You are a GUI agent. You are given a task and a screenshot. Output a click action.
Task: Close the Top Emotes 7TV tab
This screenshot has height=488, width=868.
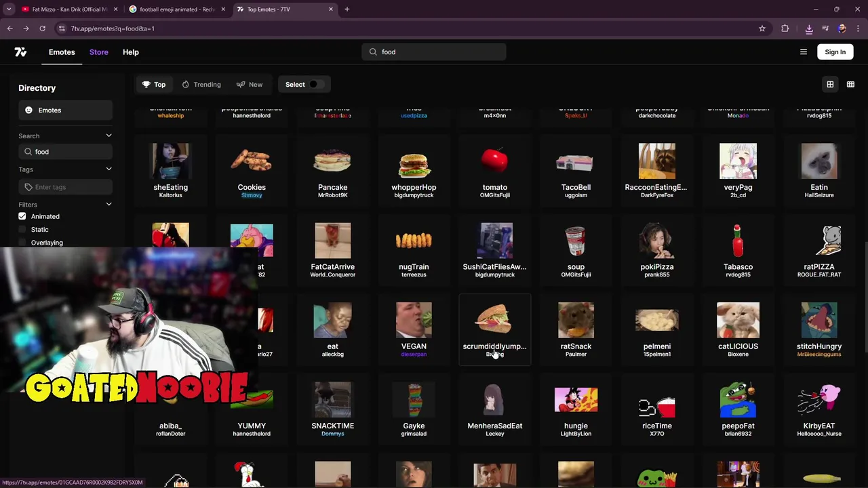[331, 9]
